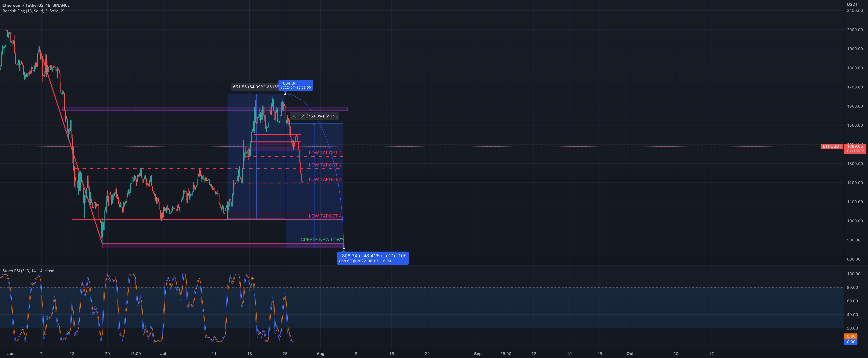Click the 1200.00 price axis label

point(855,183)
